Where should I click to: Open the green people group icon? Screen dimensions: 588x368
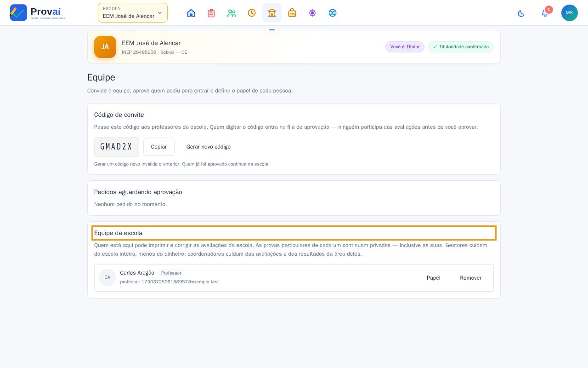coord(232,13)
